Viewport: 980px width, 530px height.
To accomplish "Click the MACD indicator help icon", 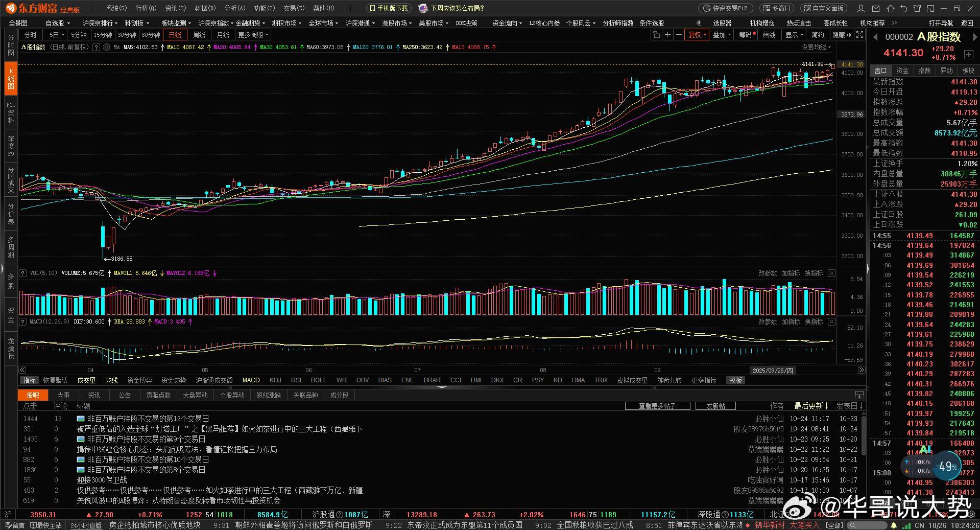I will pos(22,321).
